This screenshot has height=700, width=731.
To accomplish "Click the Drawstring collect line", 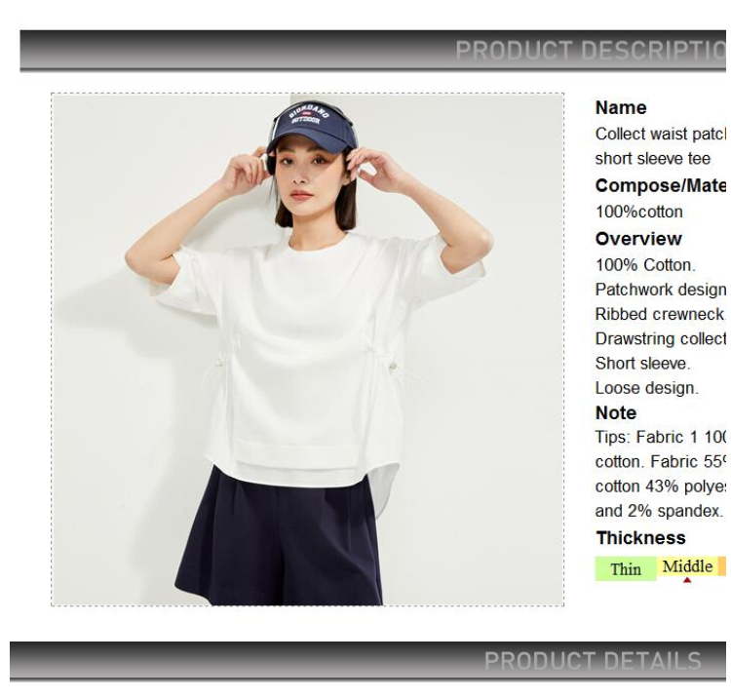I will (x=661, y=339).
